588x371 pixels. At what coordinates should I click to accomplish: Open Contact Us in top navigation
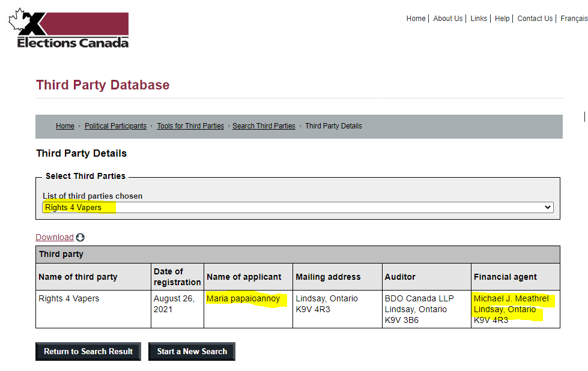pyautogui.click(x=535, y=19)
